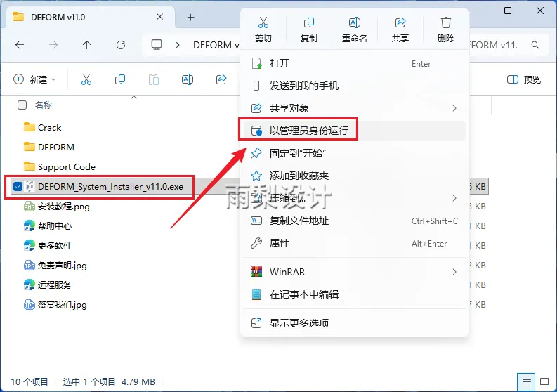Sort by the 名称 column header

pos(44,105)
